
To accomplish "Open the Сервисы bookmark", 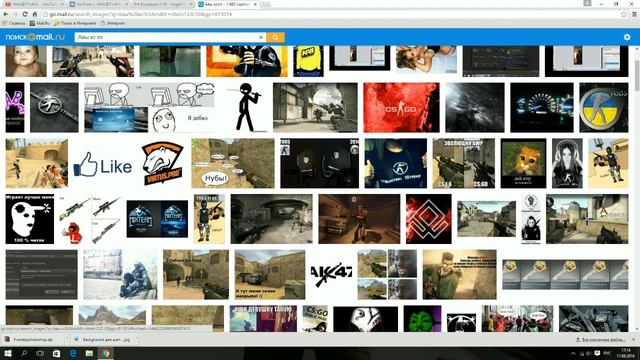I will 13,23.
